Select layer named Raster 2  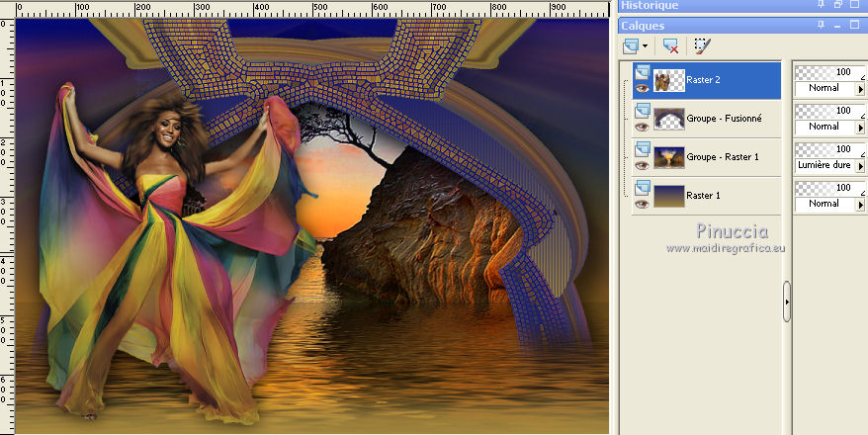(703, 80)
